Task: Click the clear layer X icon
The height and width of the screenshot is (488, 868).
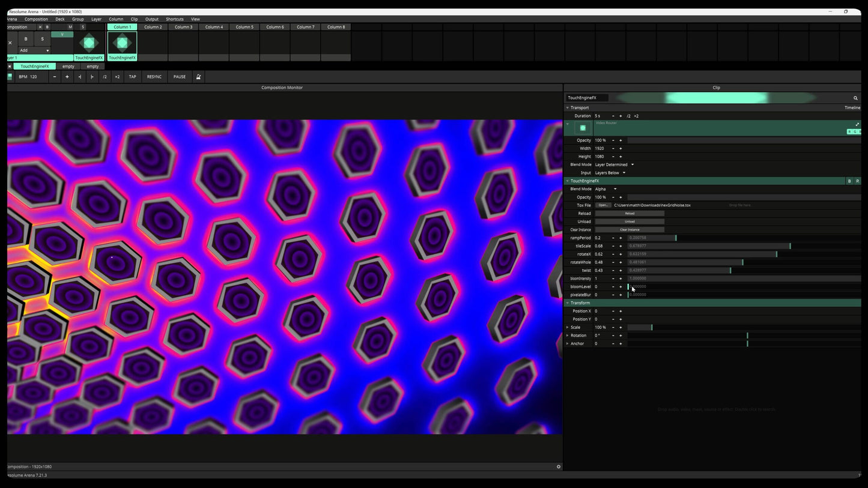Action: 10,43
